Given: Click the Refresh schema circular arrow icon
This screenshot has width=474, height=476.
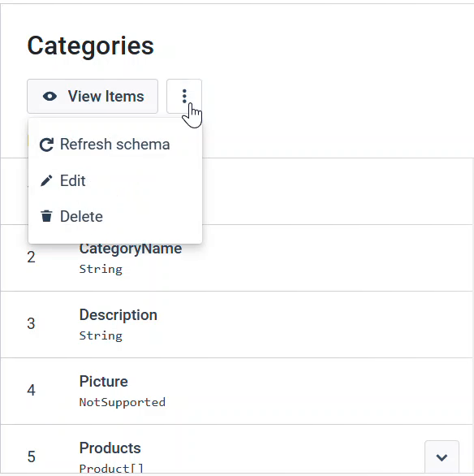Looking at the screenshot, I should pos(46,145).
